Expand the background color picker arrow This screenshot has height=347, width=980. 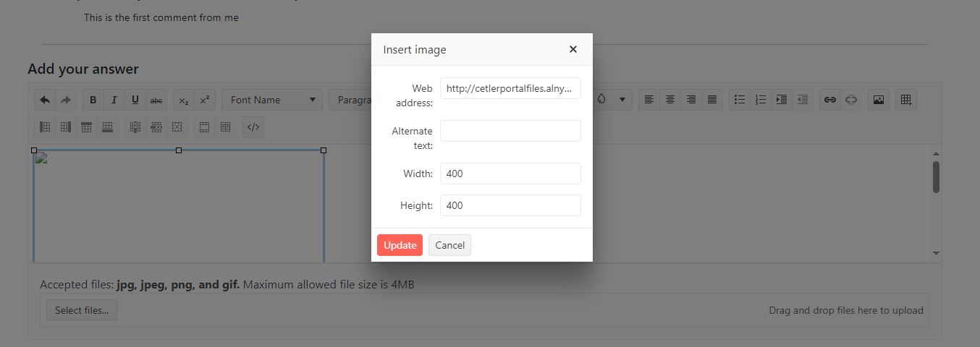click(622, 100)
